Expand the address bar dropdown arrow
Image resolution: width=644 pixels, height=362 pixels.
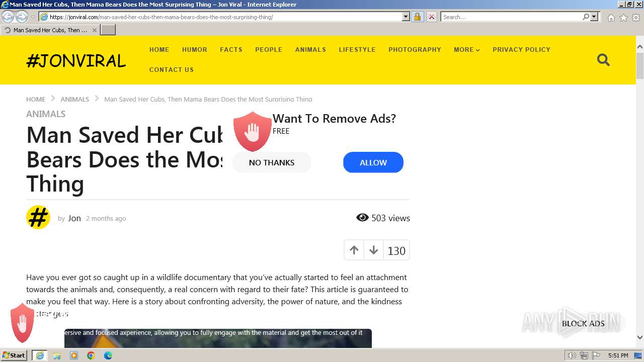[x=406, y=17]
